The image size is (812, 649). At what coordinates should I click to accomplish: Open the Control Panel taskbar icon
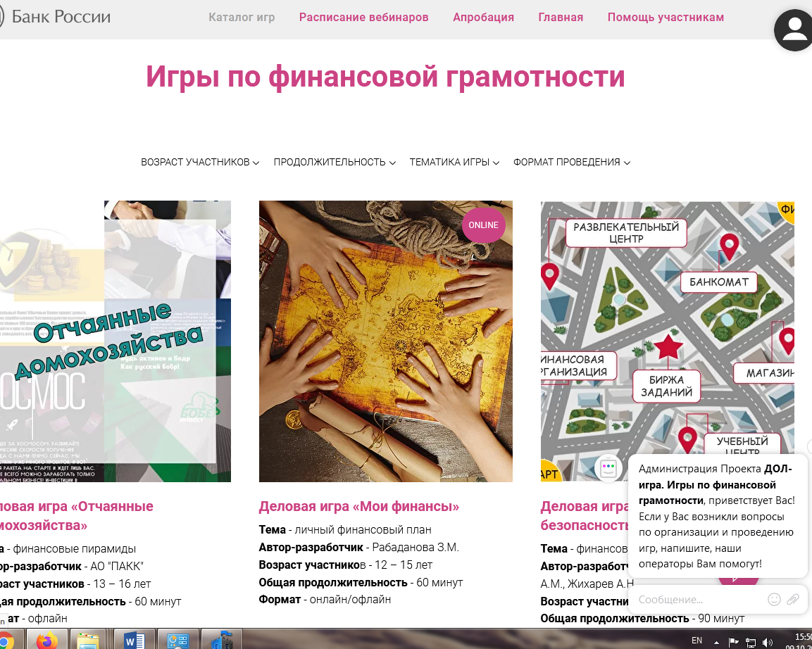[x=177, y=641]
